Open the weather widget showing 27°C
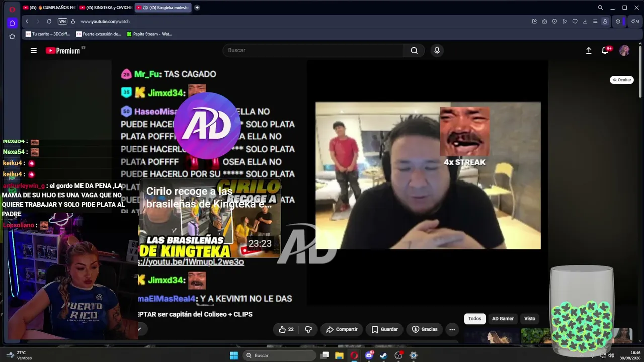 [x=19, y=355]
